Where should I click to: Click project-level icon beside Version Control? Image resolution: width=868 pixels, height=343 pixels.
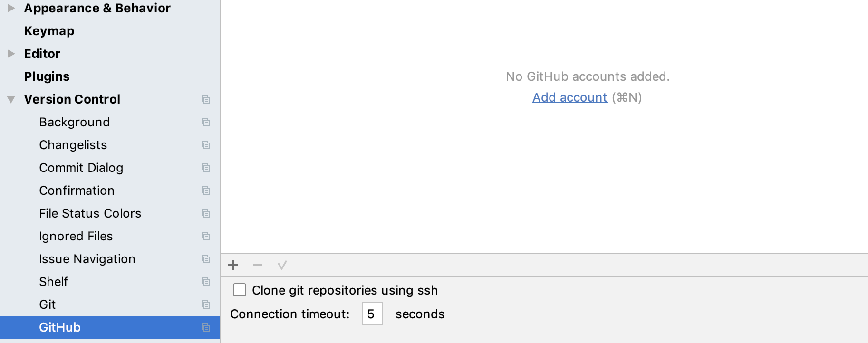(x=206, y=99)
